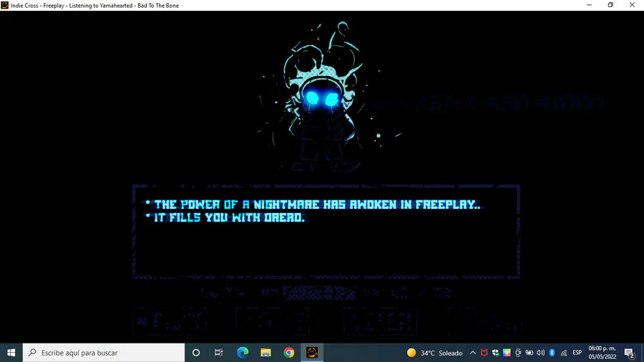
Task: Launch Microsoft Edge from the taskbar
Action: click(x=243, y=353)
